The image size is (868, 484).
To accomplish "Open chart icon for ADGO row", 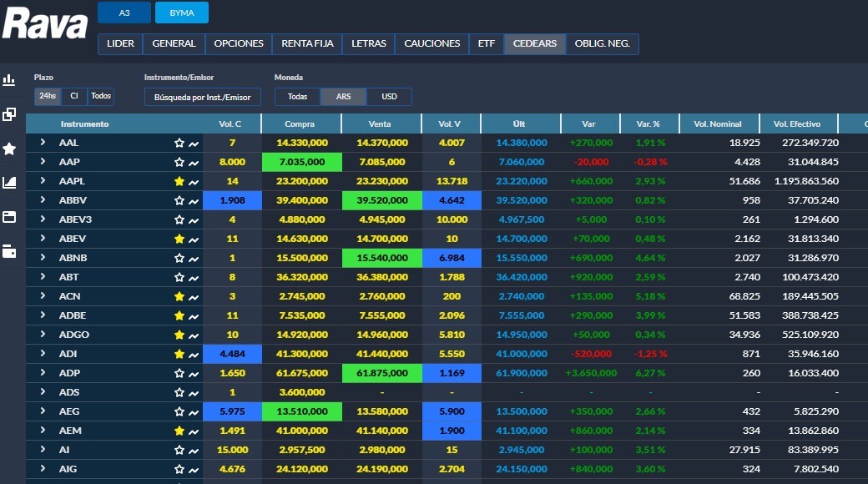I will [x=193, y=335].
